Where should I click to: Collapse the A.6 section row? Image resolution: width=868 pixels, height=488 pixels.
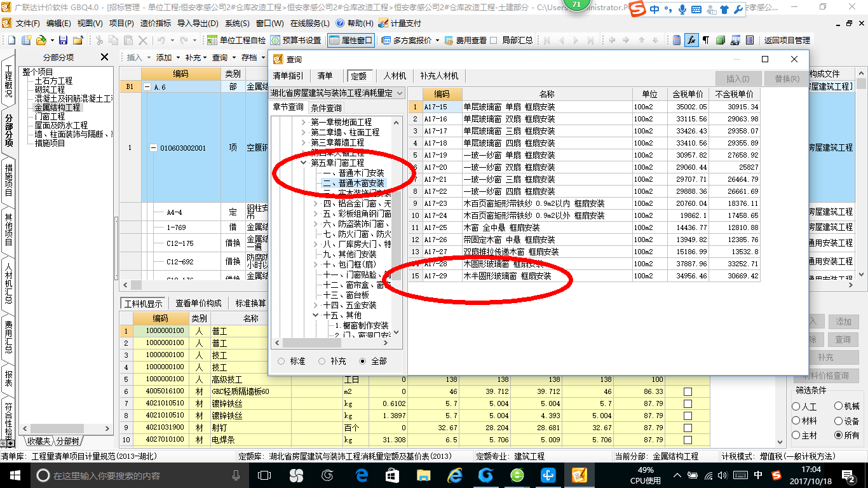pos(147,87)
